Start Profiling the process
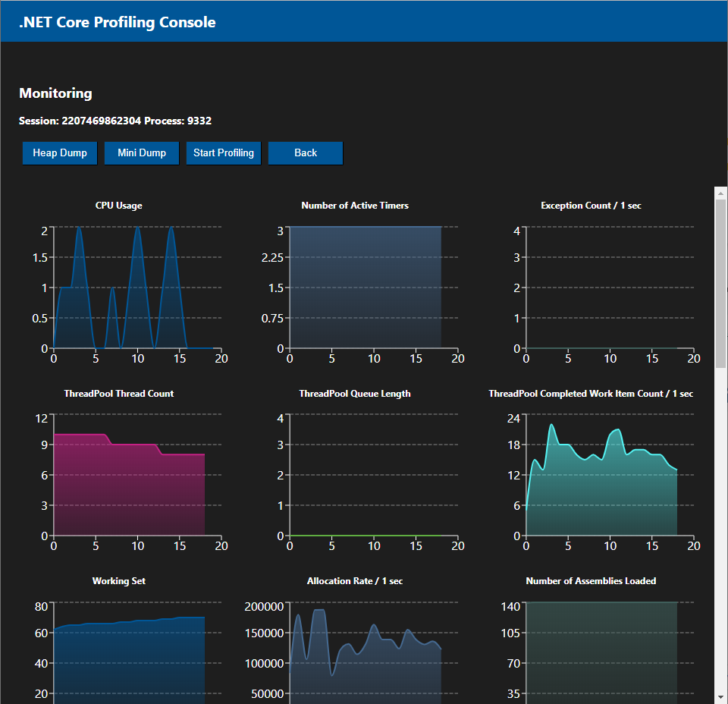 (224, 153)
